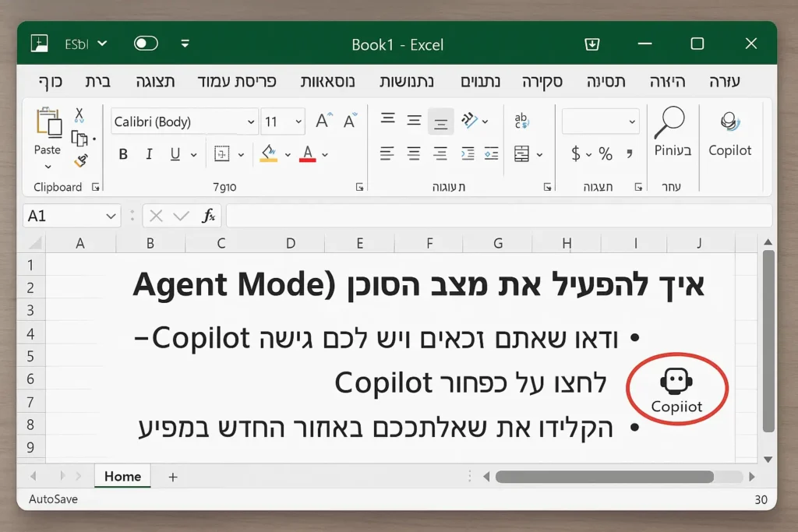Click inside the formula bar input

tap(499, 216)
